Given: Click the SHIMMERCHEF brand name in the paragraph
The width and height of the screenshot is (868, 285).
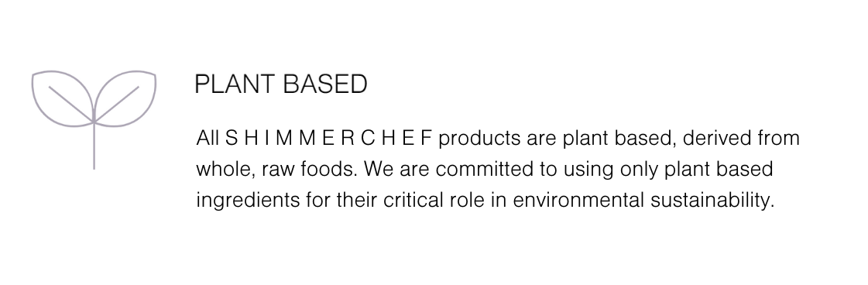Looking at the screenshot, I should click(x=328, y=138).
